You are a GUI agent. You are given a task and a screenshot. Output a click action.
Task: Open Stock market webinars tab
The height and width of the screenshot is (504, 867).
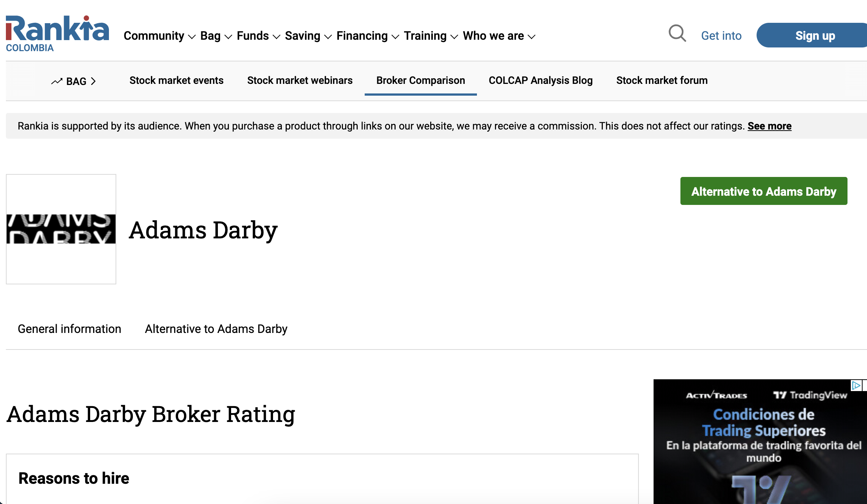tap(300, 80)
